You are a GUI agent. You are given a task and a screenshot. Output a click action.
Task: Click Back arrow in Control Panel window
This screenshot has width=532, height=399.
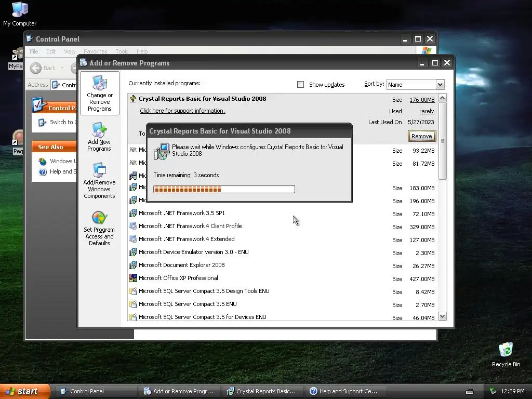36,68
